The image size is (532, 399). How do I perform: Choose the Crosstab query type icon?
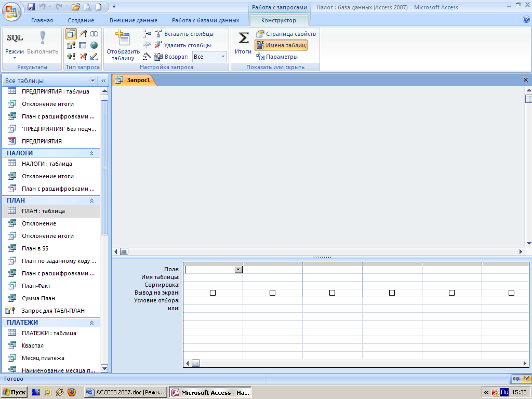(x=83, y=45)
